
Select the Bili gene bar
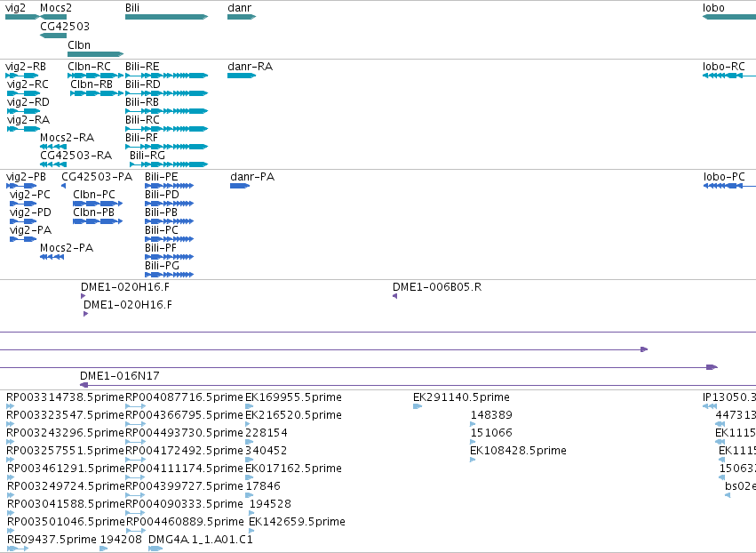[166, 17]
